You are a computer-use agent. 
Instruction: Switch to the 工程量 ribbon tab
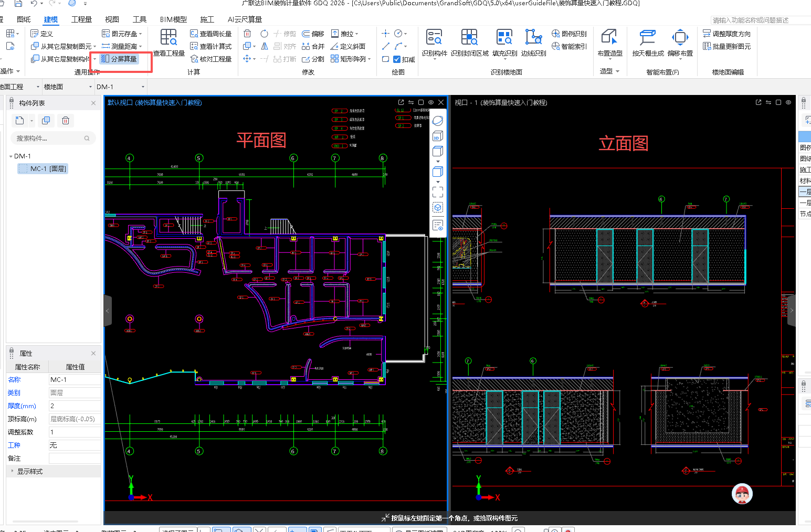(81, 19)
